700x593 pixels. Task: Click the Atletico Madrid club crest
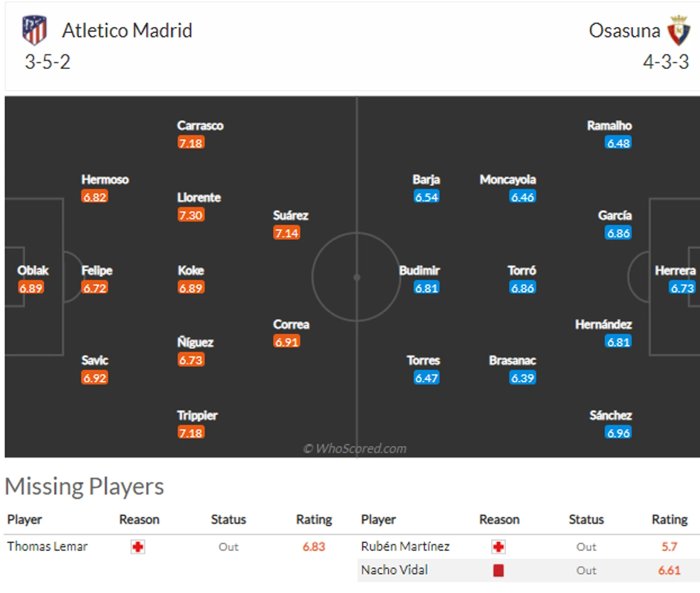click(x=35, y=30)
